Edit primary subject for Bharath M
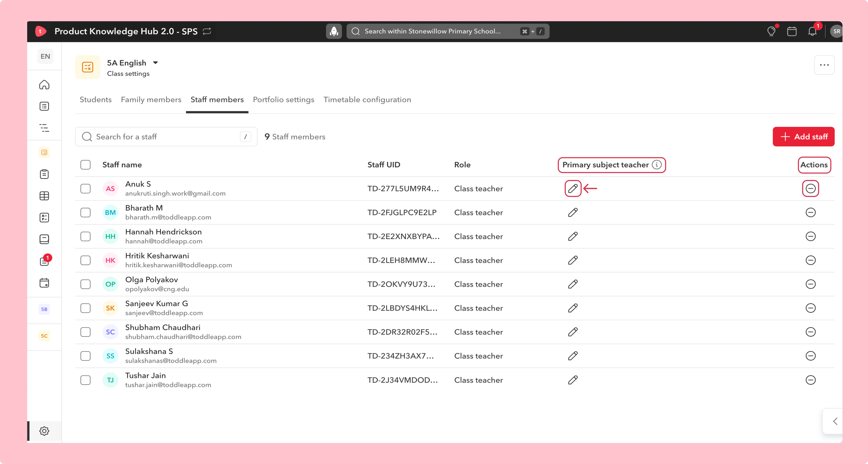The image size is (868, 464). 573,212
